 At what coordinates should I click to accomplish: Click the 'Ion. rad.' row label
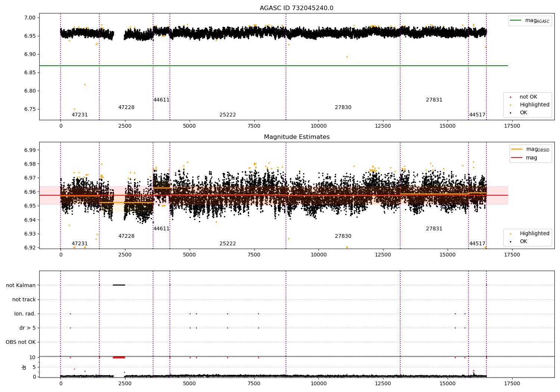(25, 314)
